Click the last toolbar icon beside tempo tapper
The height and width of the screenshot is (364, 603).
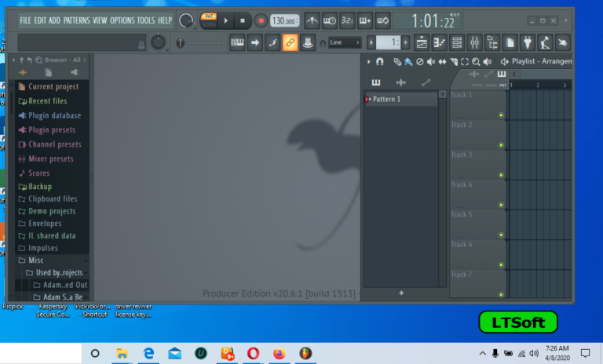(x=563, y=42)
